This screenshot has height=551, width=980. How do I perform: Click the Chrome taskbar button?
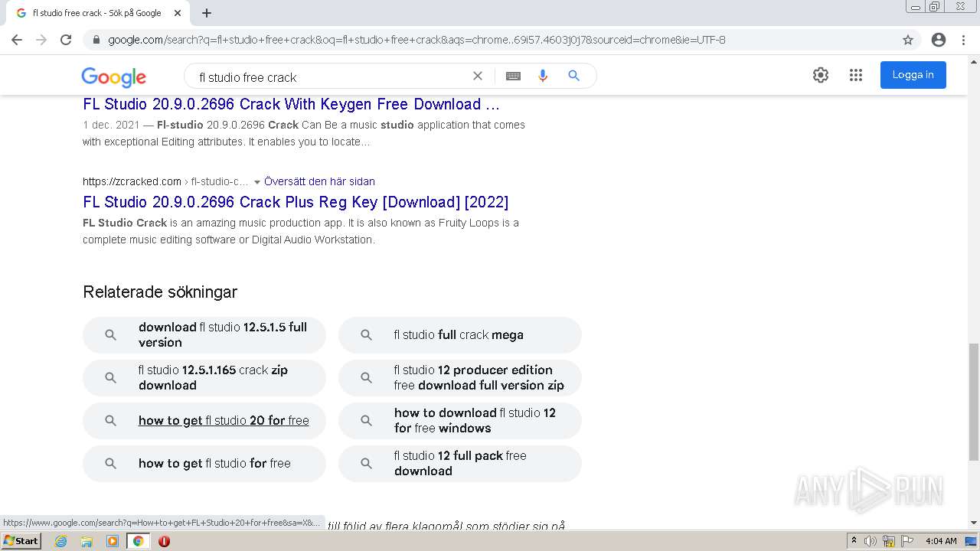tap(138, 541)
